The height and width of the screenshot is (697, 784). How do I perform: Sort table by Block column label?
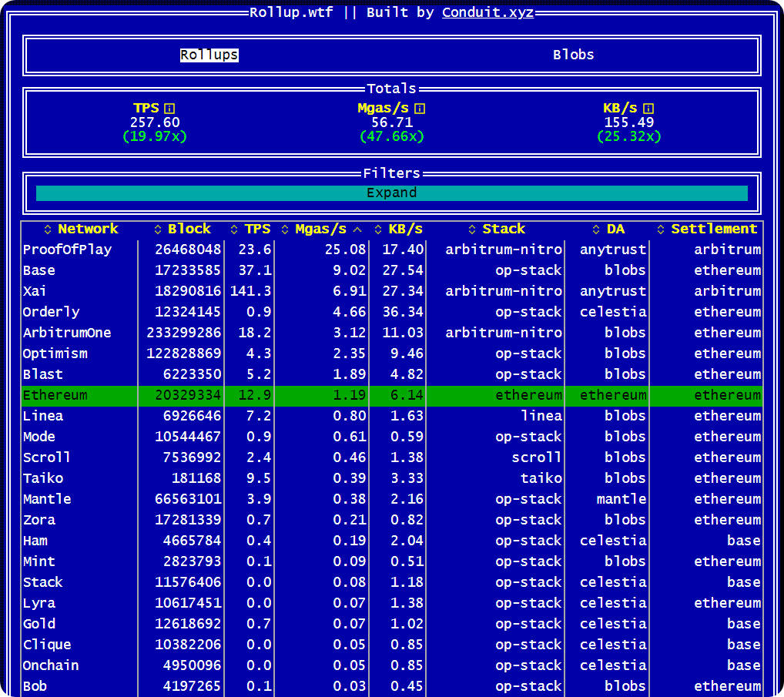pyautogui.click(x=189, y=229)
